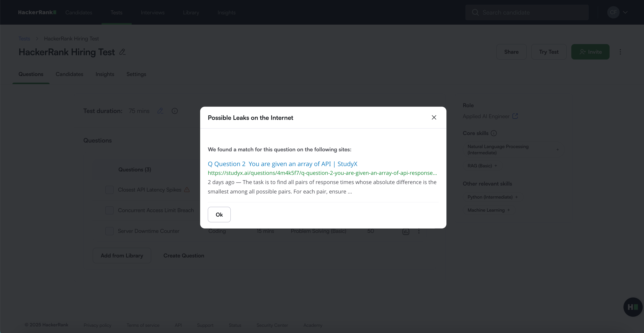Screen dimensions: 644x333
Task: Open the test more-options kebab menu
Action: [x=620, y=52]
